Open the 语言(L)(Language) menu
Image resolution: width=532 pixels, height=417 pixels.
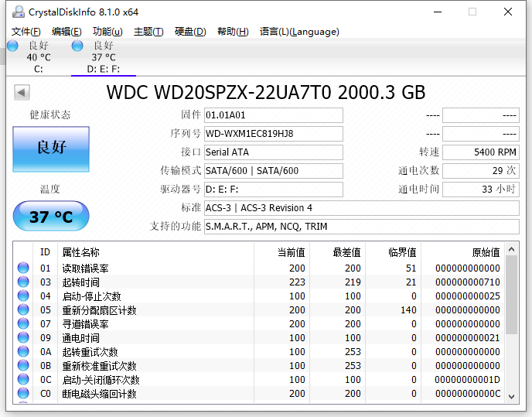299,32
